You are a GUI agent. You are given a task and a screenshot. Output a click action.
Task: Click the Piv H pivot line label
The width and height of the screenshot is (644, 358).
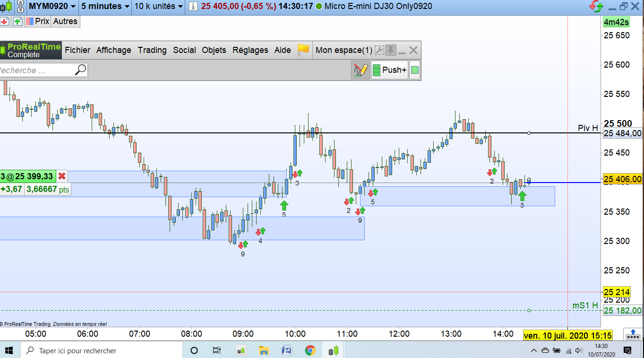coord(588,128)
